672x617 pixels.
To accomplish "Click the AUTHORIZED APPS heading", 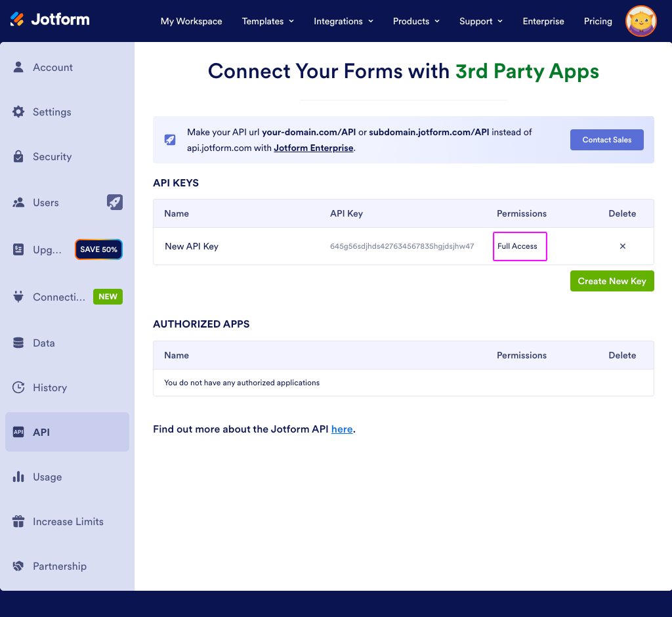I will pyautogui.click(x=201, y=324).
